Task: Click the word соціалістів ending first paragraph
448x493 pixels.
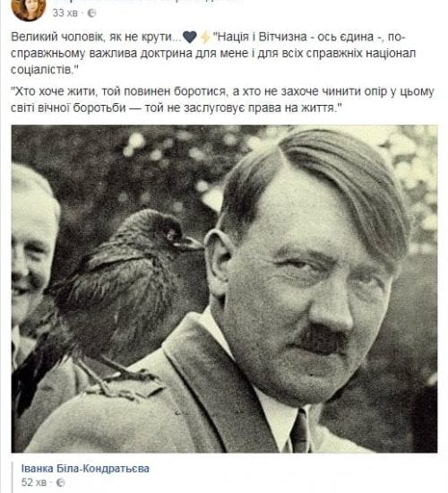Action: pos(41,70)
